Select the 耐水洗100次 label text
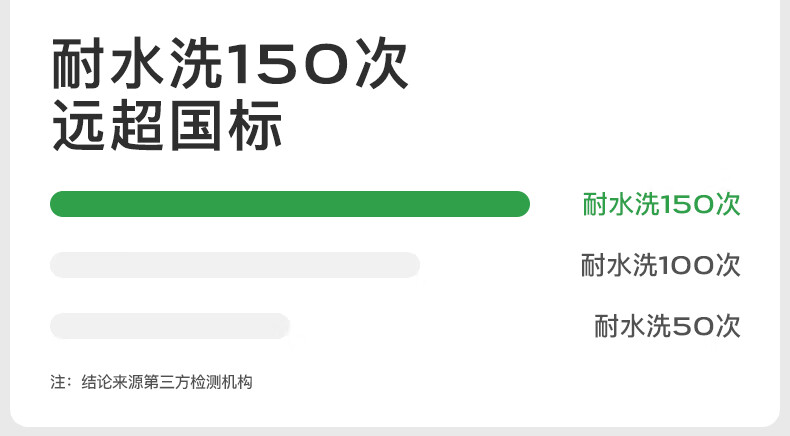Image resolution: width=790 pixels, height=436 pixels. click(661, 266)
